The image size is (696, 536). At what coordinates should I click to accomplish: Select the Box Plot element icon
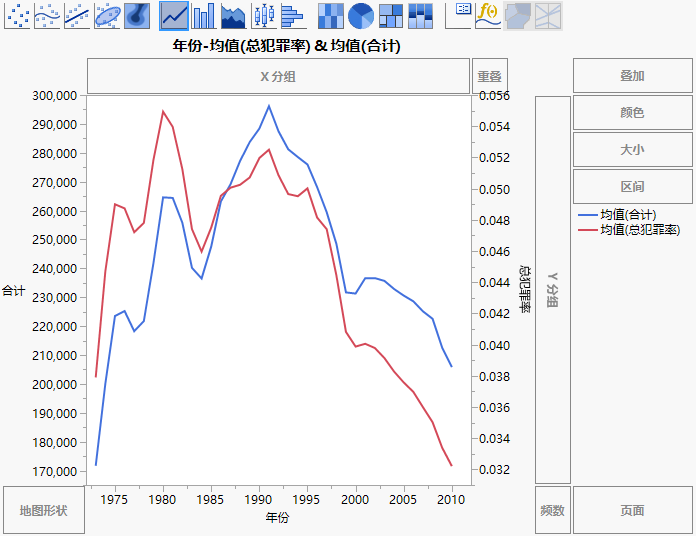click(263, 15)
